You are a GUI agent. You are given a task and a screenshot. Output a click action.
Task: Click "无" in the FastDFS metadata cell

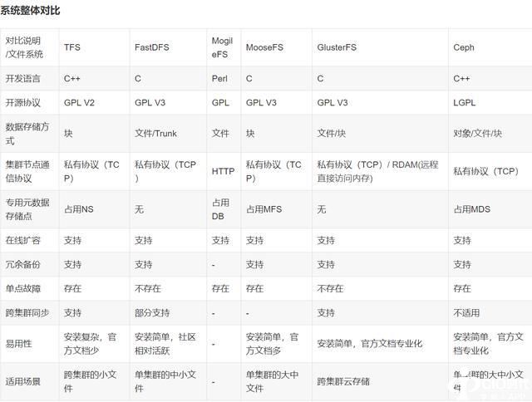coord(139,209)
